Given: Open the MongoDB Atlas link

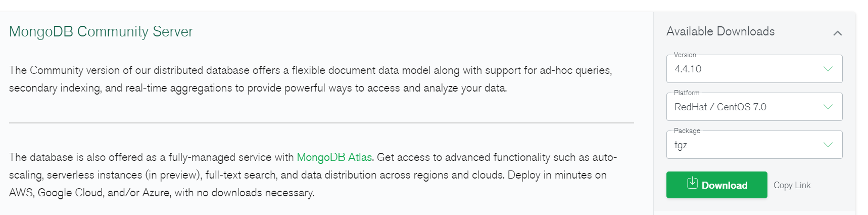Looking at the screenshot, I should coord(334,157).
